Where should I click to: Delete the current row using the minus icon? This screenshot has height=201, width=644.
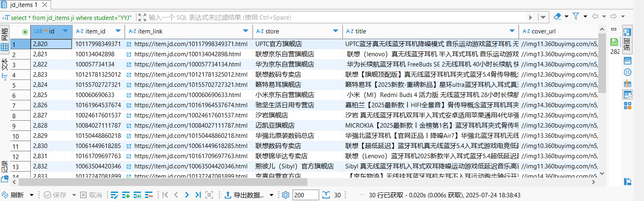point(149,195)
